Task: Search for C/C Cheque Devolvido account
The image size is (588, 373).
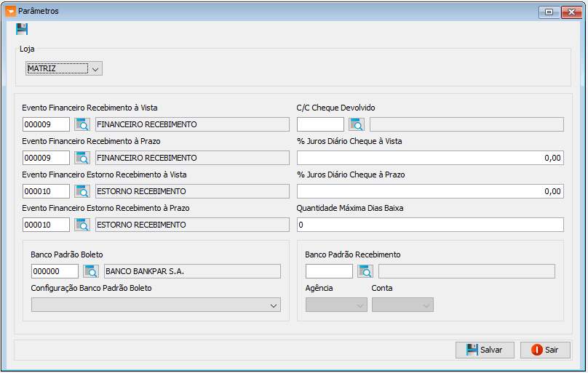Action: click(x=357, y=124)
